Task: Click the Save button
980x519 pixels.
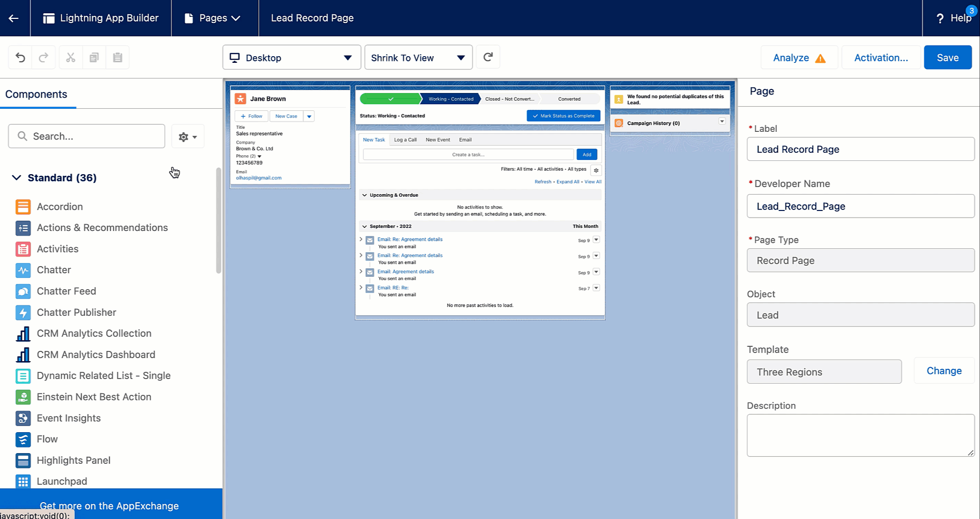Action: pyautogui.click(x=947, y=57)
